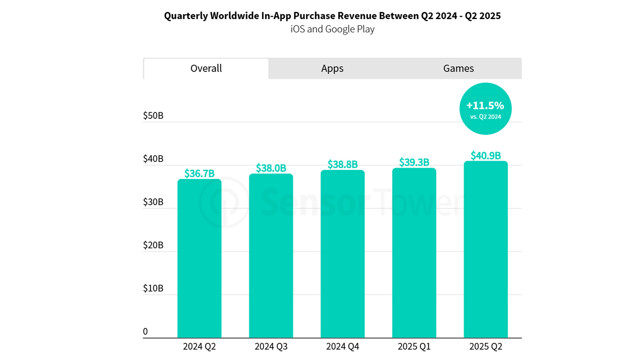Viewport: 644px width, 362px height.
Task: Click the $40.9B data label
Action: (x=485, y=156)
